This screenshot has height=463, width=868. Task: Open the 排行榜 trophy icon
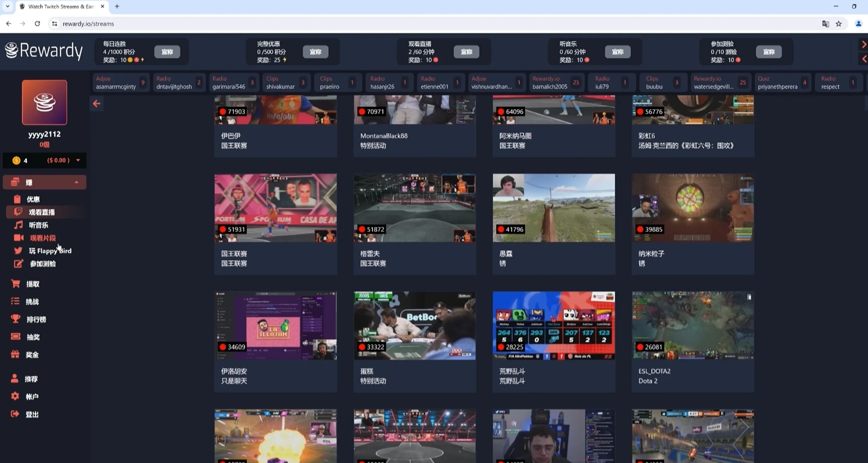[x=16, y=319]
